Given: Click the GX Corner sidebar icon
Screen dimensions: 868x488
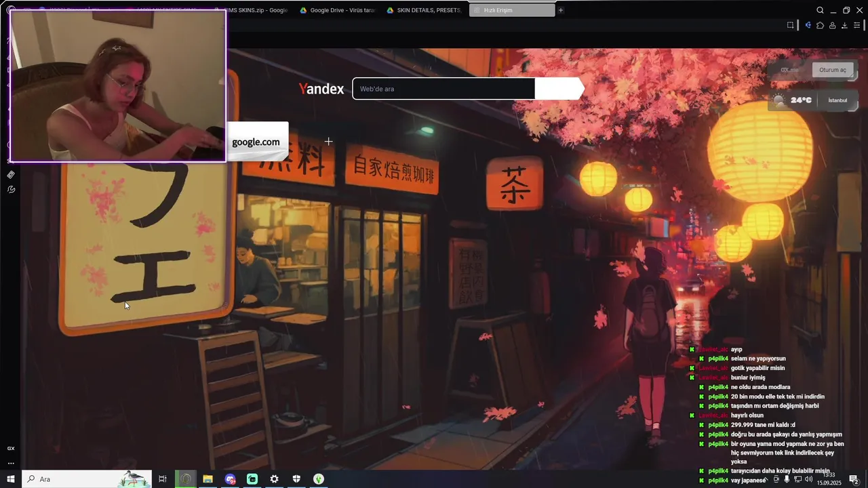Looking at the screenshot, I should pyautogui.click(x=11, y=449).
